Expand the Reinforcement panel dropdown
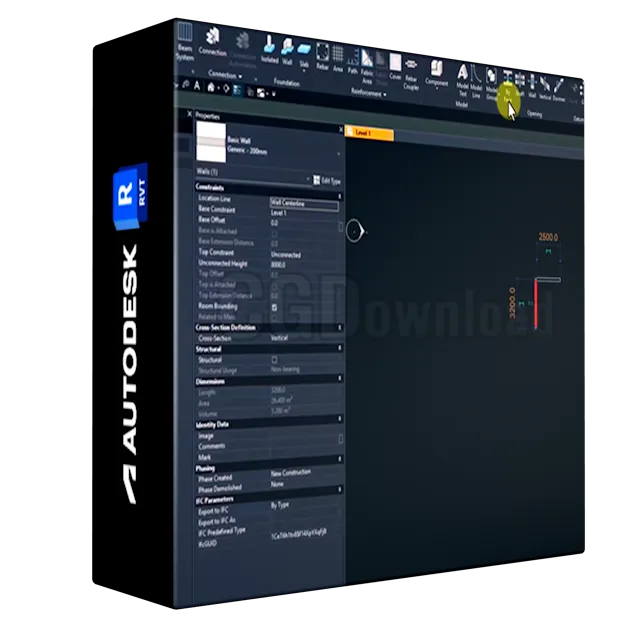This screenshot has height=630, width=630. pos(385,95)
